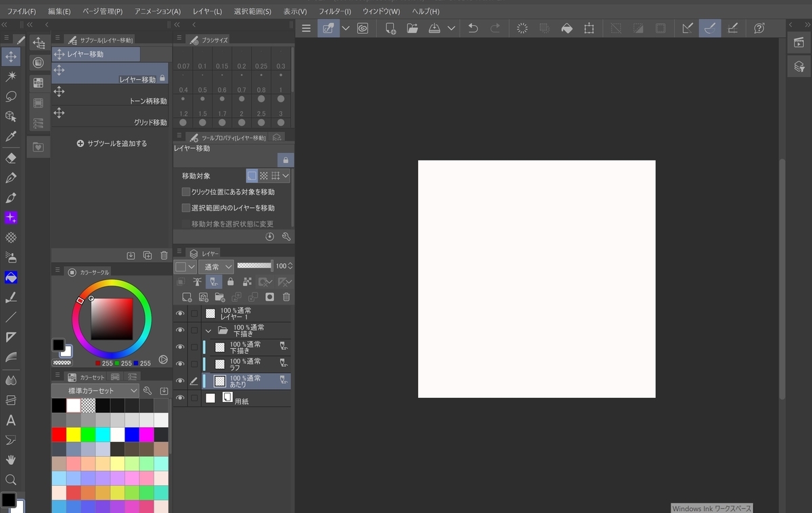Select the magic wand auto-select tool

pyautogui.click(x=11, y=76)
